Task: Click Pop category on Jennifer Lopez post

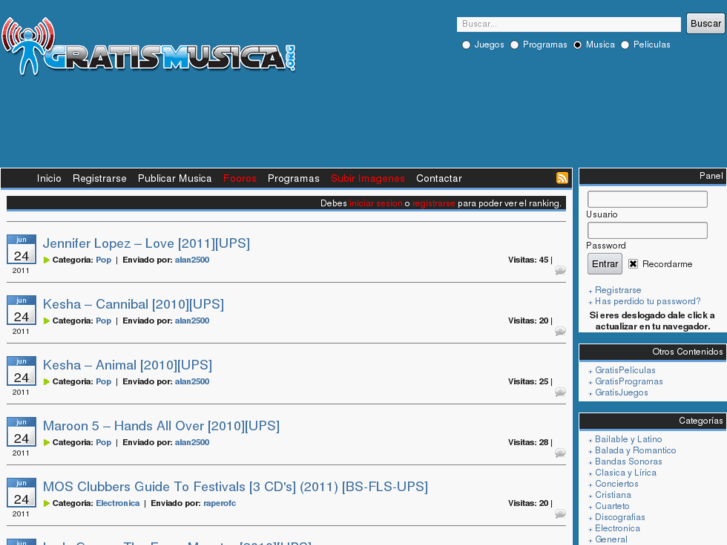Action: tap(103, 260)
